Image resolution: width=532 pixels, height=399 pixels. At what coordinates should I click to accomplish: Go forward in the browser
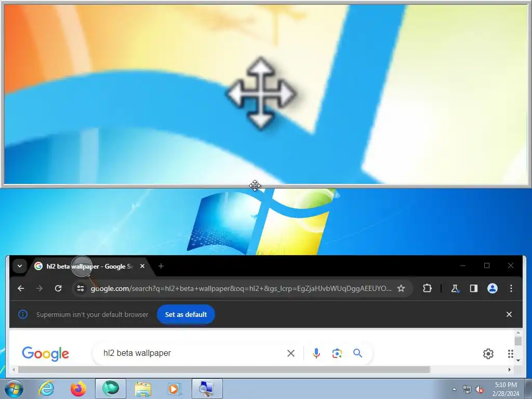(39, 288)
